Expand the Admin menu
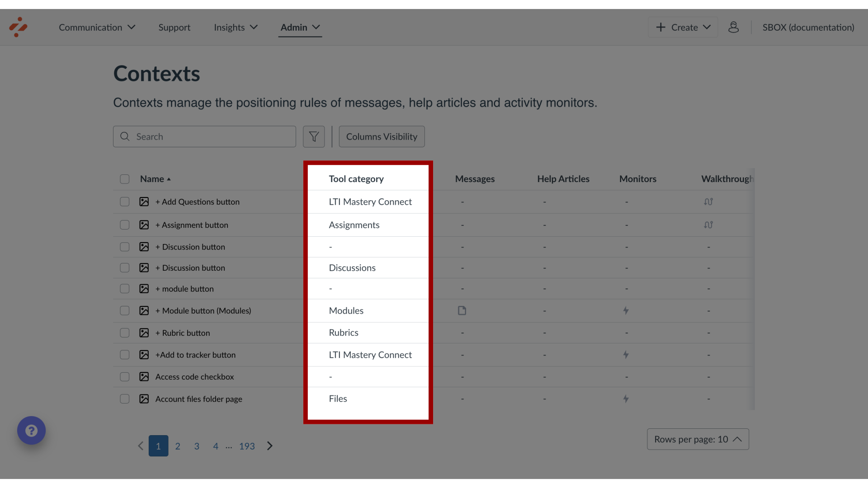868x488 pixels. pyautogui.click(x=300, y=27)
